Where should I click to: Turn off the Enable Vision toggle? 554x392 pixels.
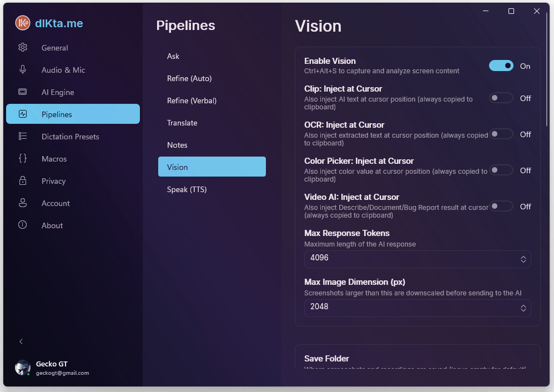pos(501,66)
